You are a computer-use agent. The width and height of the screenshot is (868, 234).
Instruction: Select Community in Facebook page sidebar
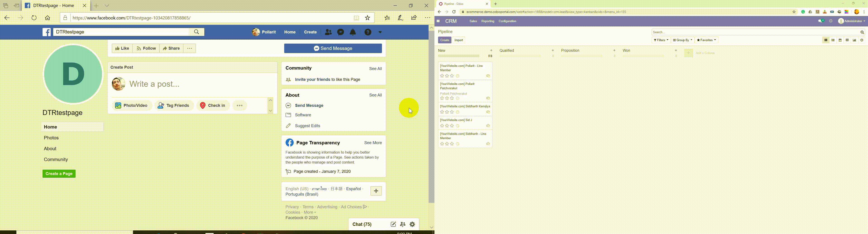[x=56, y=160]
